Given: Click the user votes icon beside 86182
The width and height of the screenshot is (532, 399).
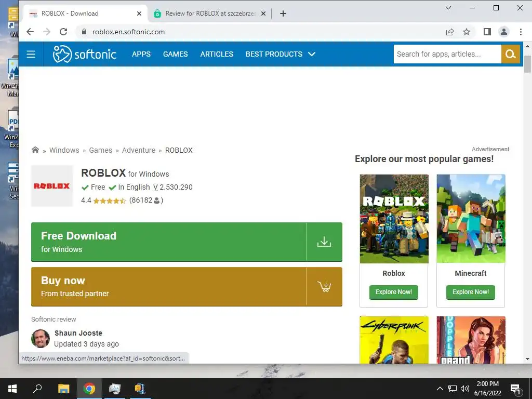Looking at the screenshot, I should [x=157, y=201].
